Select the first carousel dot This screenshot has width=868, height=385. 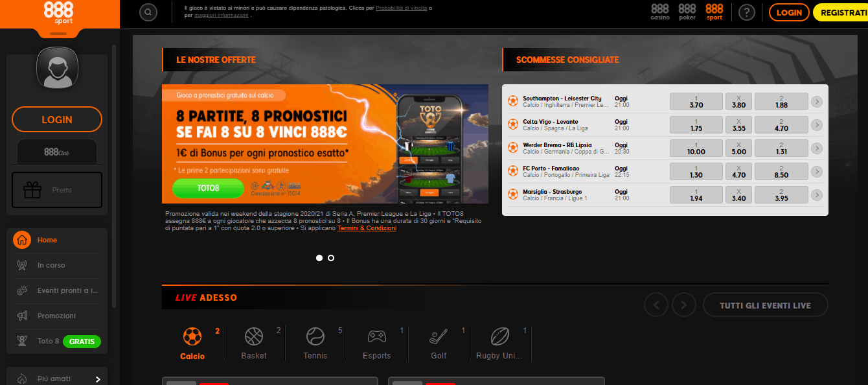coord(319,258)
